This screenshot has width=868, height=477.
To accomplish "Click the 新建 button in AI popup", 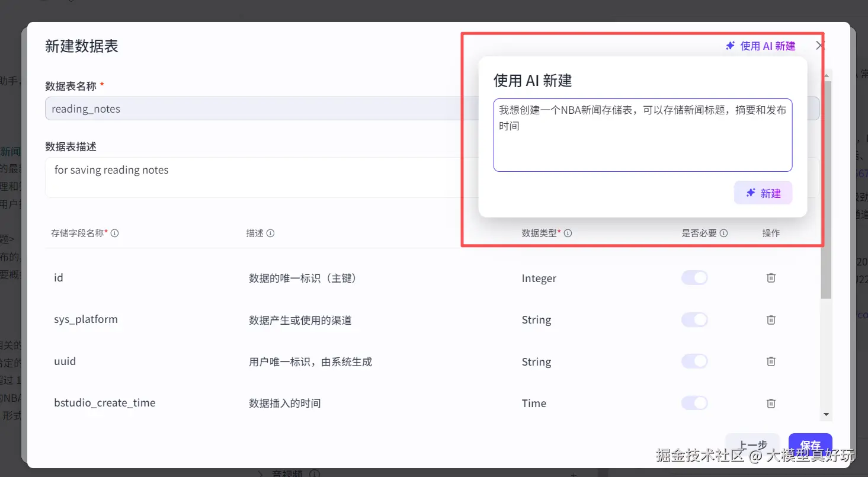I will coord(763,193).
